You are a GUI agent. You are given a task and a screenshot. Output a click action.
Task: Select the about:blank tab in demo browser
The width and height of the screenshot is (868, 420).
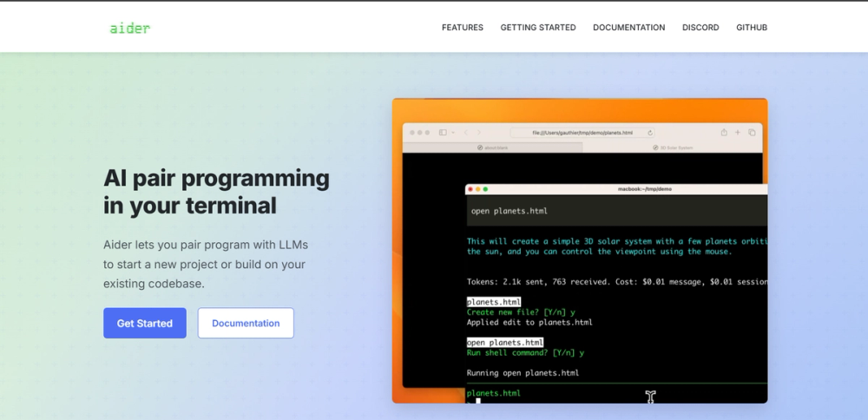tap(493, 148)
